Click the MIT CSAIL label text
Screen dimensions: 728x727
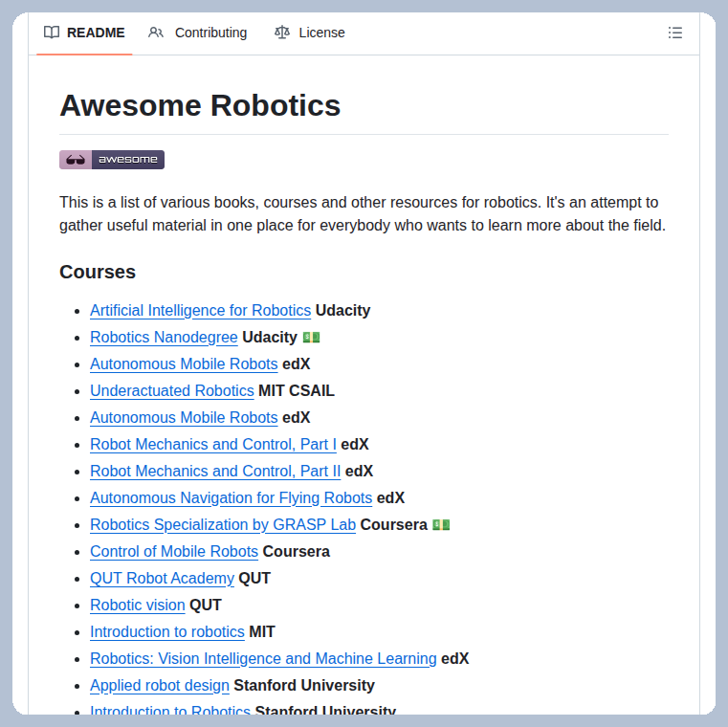click(x=297, y=391)
